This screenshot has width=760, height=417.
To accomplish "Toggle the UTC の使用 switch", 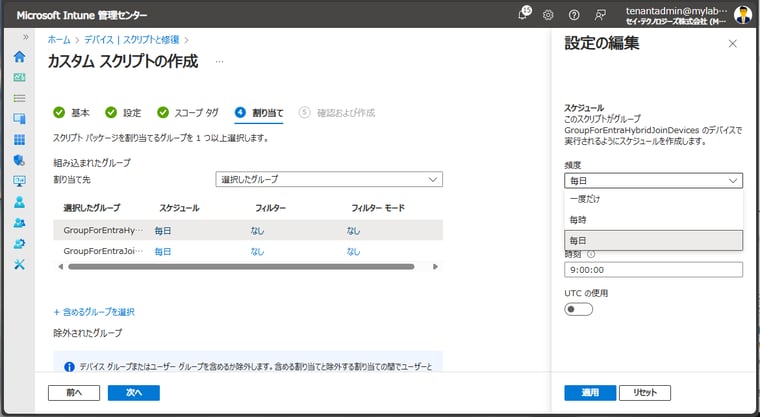I will coord(578,309).
